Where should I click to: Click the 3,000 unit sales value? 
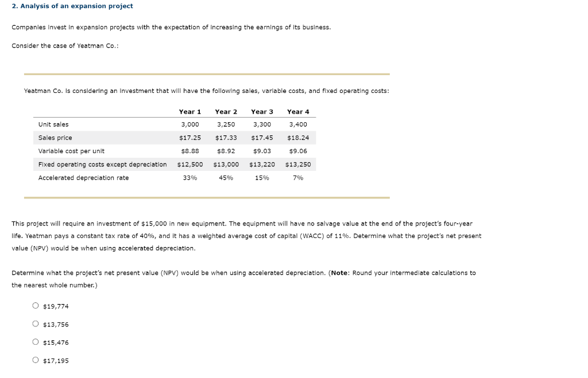tap(189, 124)
